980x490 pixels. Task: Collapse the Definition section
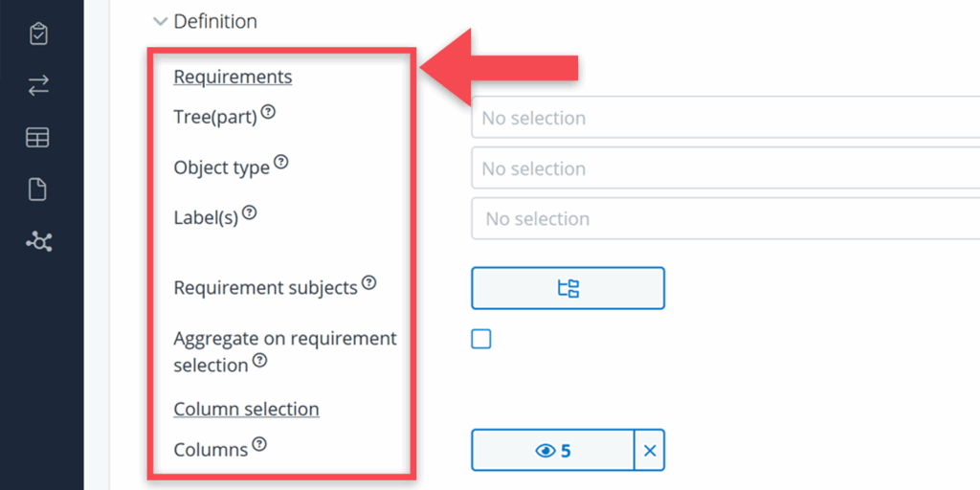point(161,21)
